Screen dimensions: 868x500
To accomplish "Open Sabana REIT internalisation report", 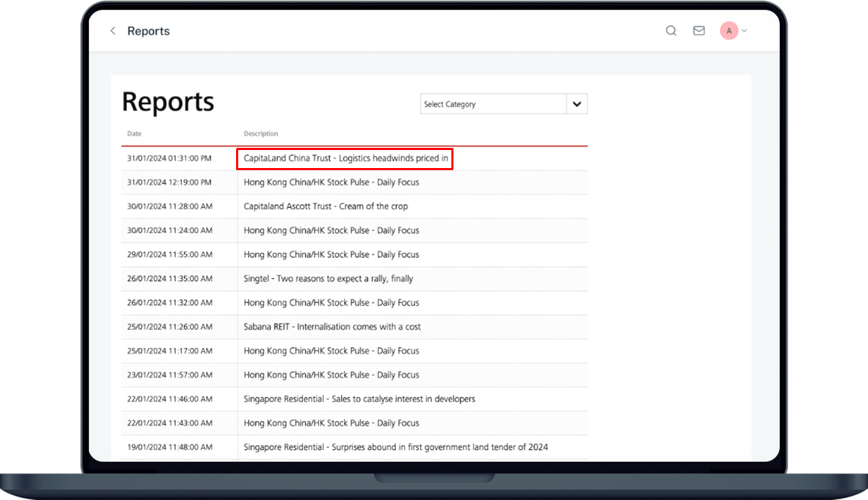I will (x=332, y=326).
